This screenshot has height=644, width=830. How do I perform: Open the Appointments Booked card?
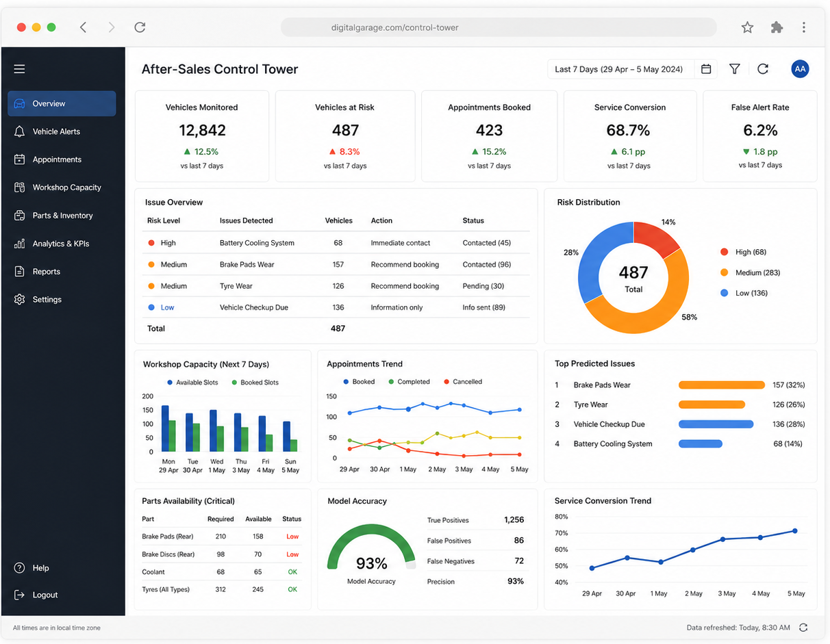489,136
